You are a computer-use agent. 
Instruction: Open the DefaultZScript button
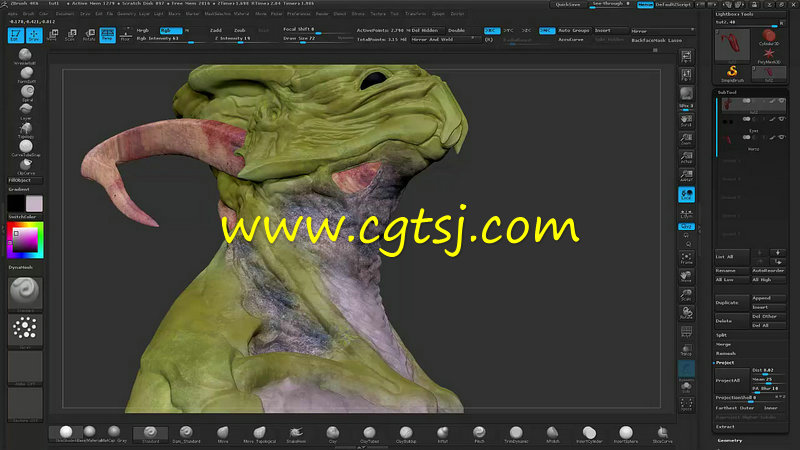click(673, 5)
